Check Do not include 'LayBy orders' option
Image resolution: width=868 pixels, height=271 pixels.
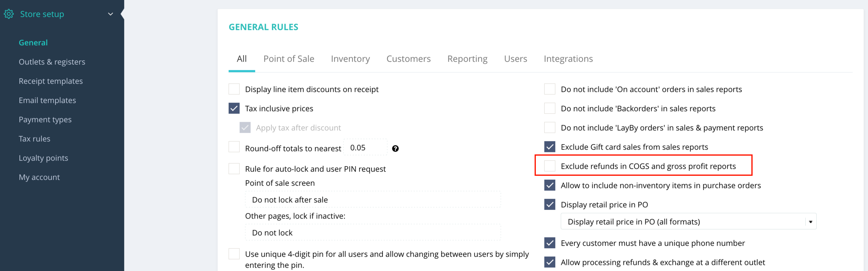(x=550, y=128)
